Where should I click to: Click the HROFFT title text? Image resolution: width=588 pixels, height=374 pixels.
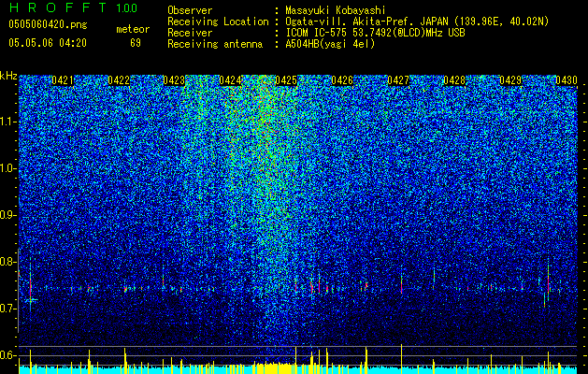point(58,7)
